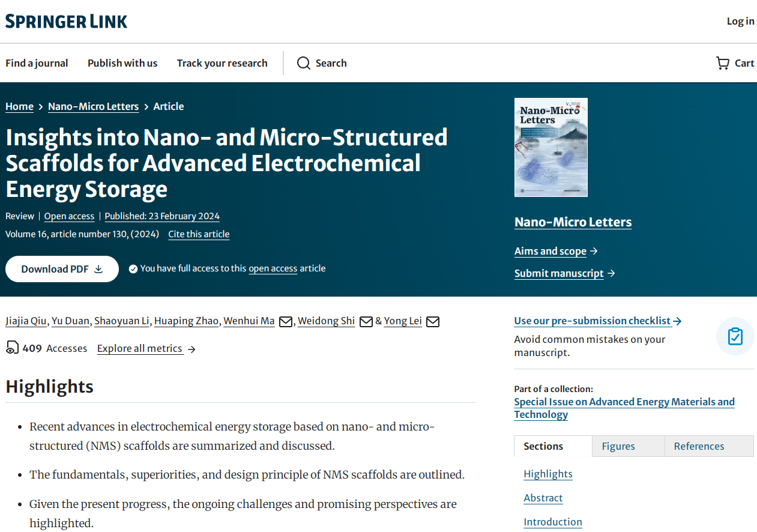This screenshot has height=532, width=757.
Task: Click the accesses eye icon
Action: (x=12, y=348)
